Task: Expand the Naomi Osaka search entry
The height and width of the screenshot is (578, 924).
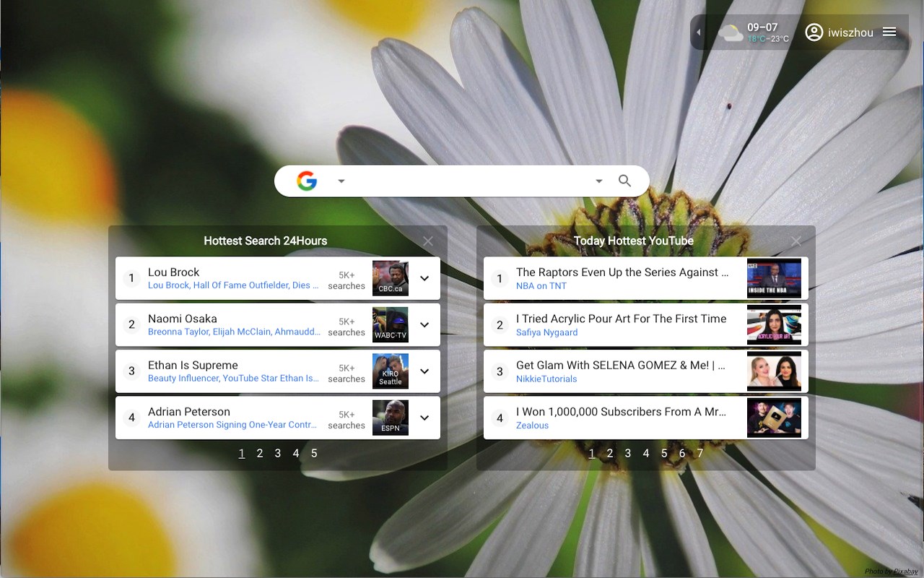Action: click(x=424, y=325)
